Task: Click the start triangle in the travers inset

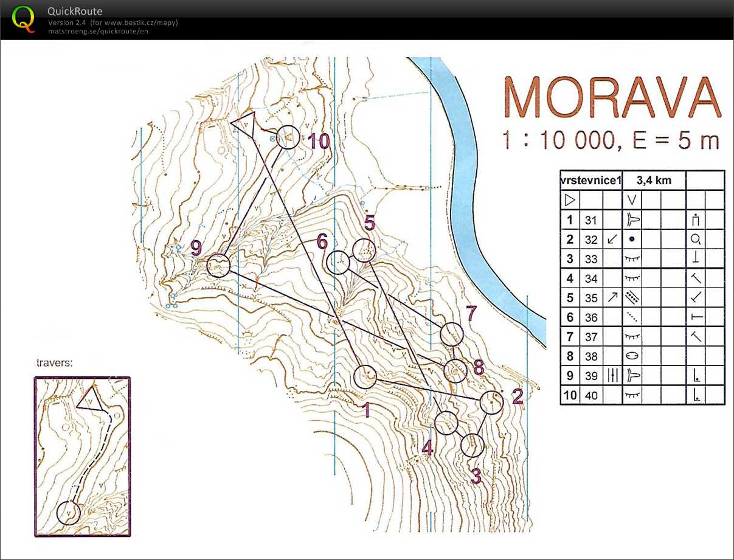Action: tap(89, 399)
